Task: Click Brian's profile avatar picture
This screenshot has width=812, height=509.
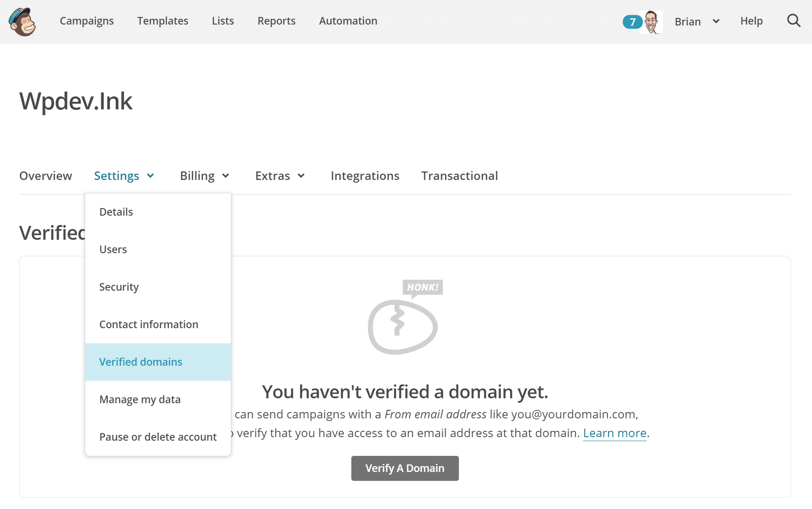Action: pos(651,22)
